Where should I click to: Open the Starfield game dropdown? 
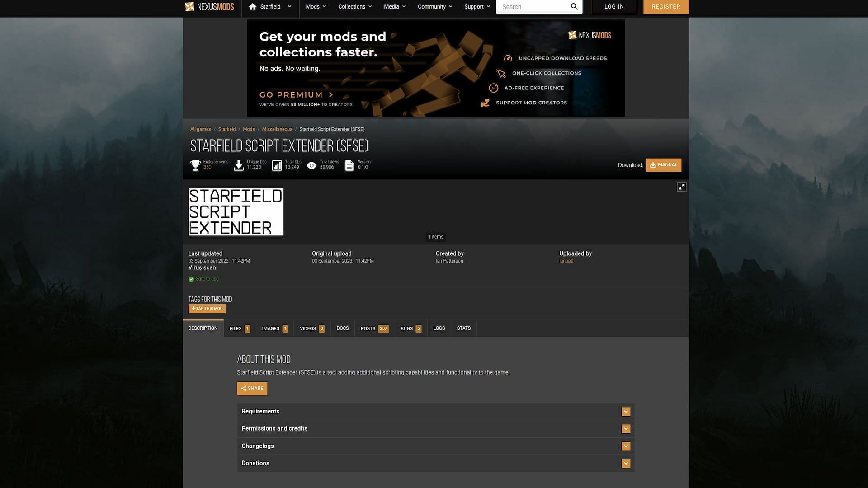270,7
